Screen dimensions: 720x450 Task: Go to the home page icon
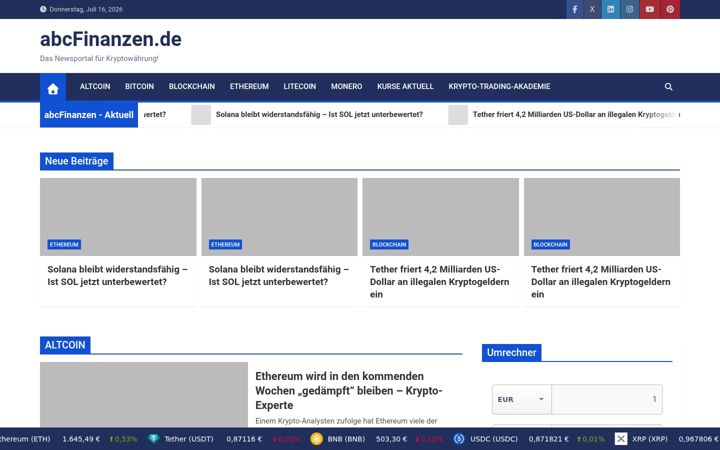[x=53, y=87]
